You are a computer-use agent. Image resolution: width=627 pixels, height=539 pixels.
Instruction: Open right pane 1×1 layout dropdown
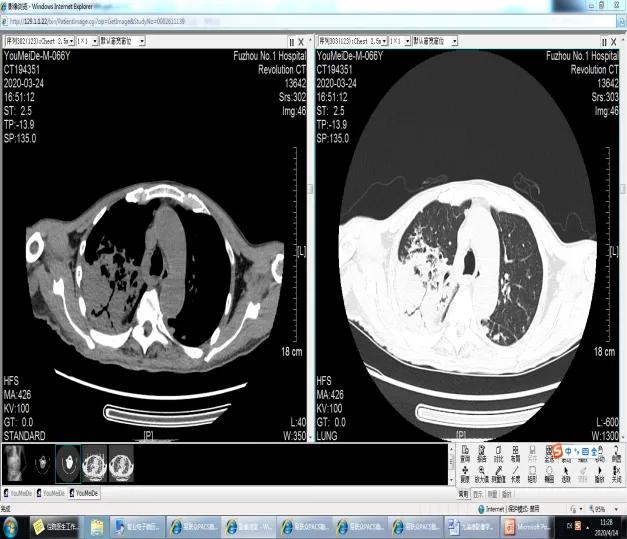click(407, 41)
